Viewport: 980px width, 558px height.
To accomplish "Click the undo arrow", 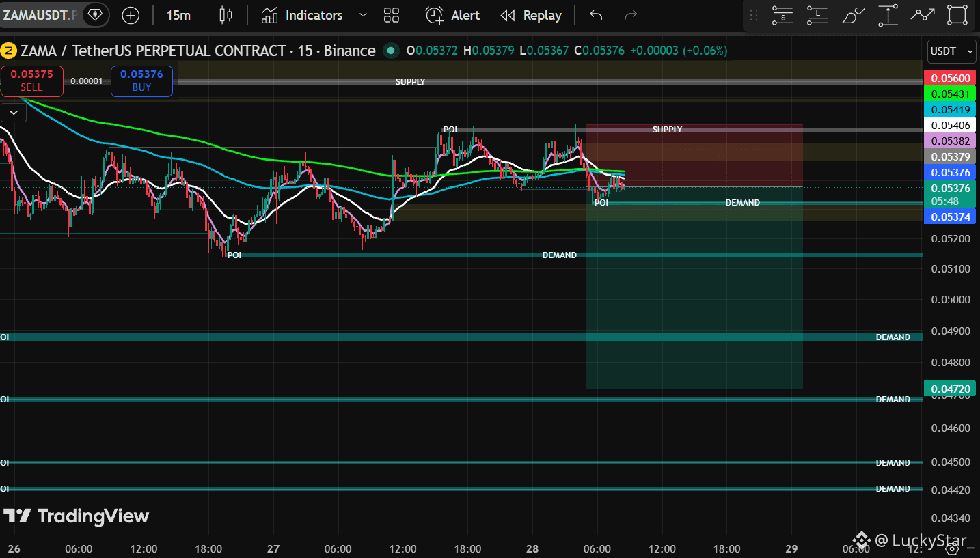I will coord(596,15).
